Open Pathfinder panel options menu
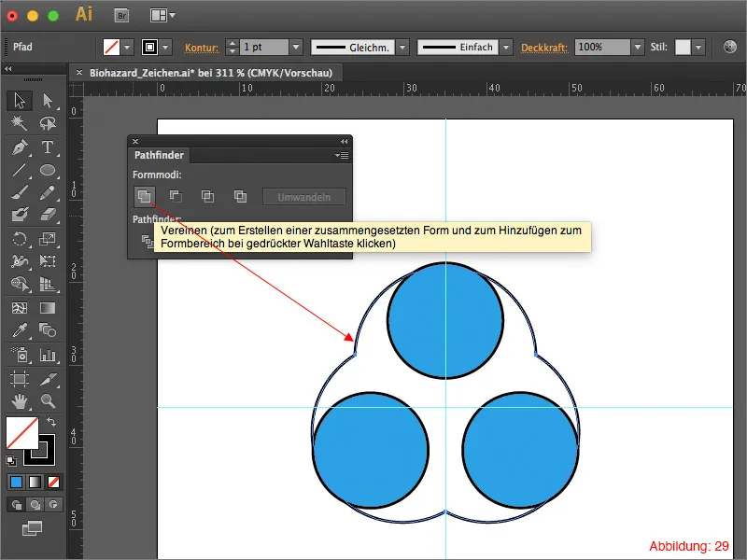This screenshot has height=560, width=747. click(342, 155)
